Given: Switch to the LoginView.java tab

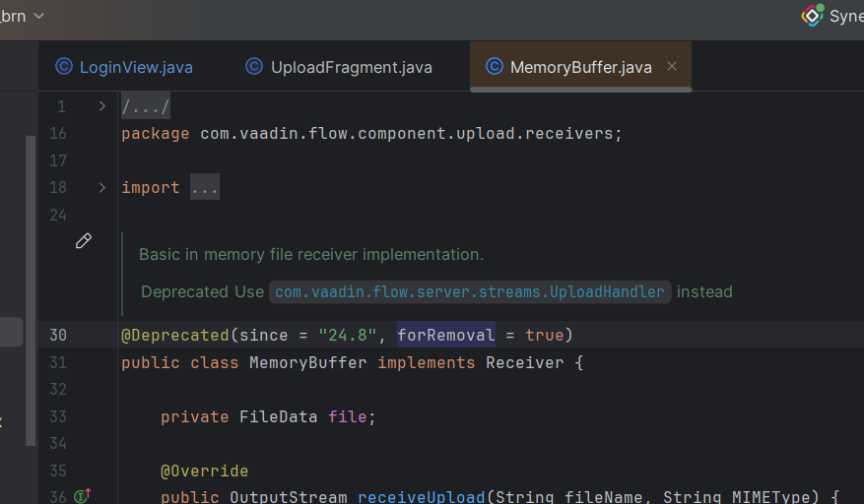Looking at the screenshot, I should click(136, 67).
